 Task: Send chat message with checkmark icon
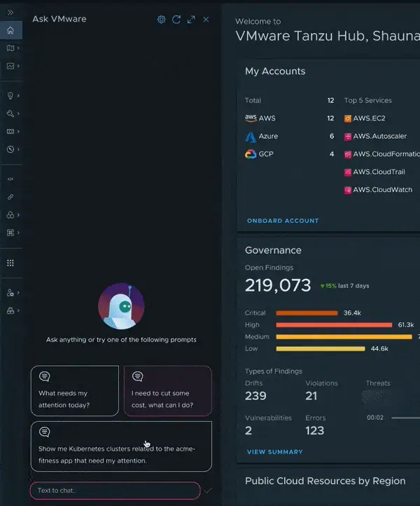[208, 491]
